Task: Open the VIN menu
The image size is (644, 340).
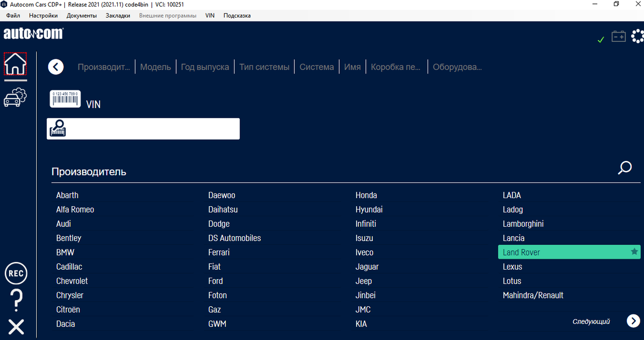Action: click(x=210, y=16)
